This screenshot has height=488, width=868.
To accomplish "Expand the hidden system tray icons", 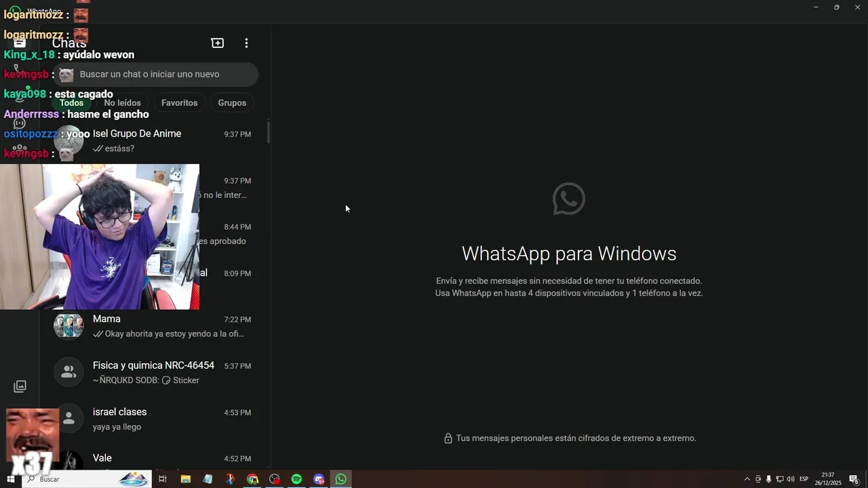I will (747, 479).
